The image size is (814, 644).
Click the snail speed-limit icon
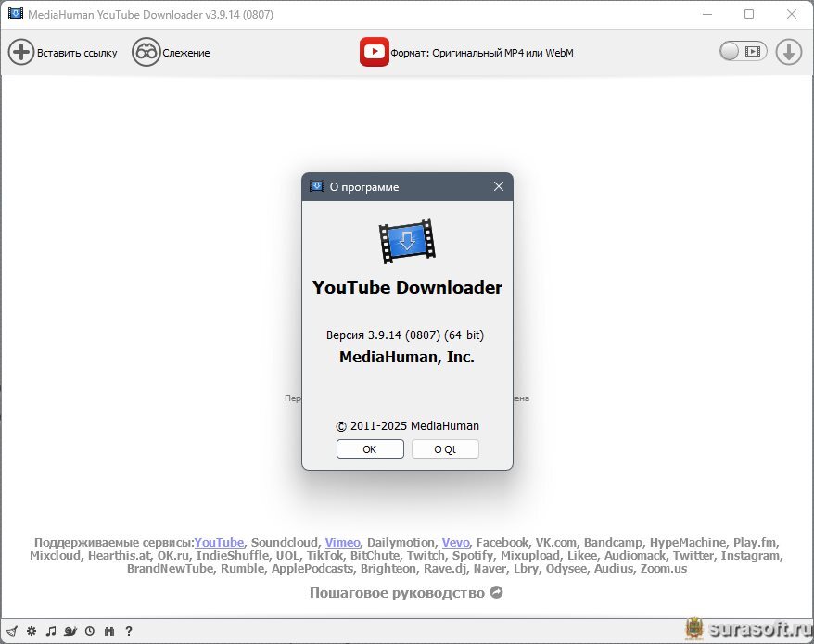[70, 631]
